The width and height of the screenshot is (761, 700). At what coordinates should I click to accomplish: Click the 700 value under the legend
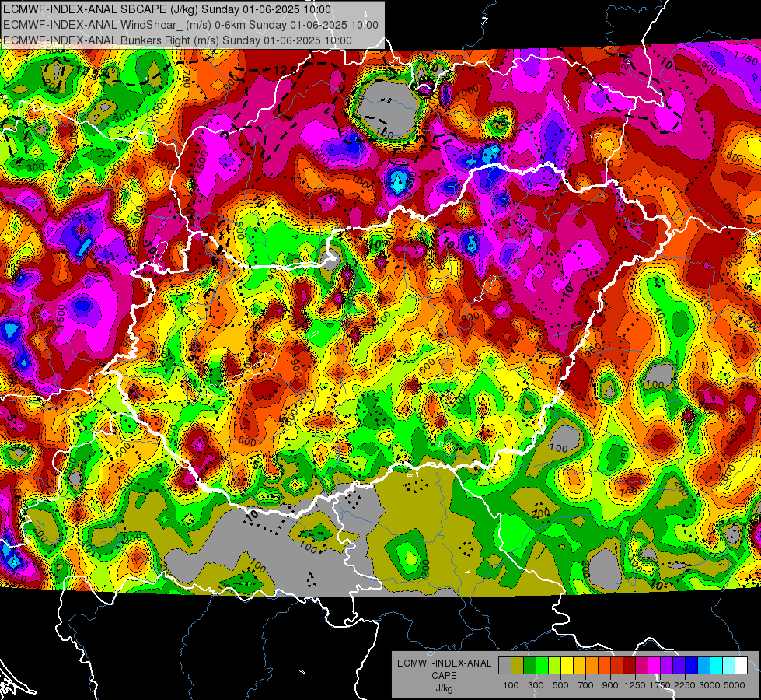point(586,685)
